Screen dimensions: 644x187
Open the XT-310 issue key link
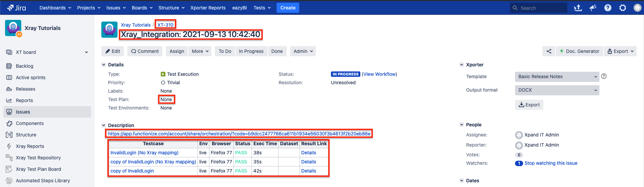(x=165, y=25)
